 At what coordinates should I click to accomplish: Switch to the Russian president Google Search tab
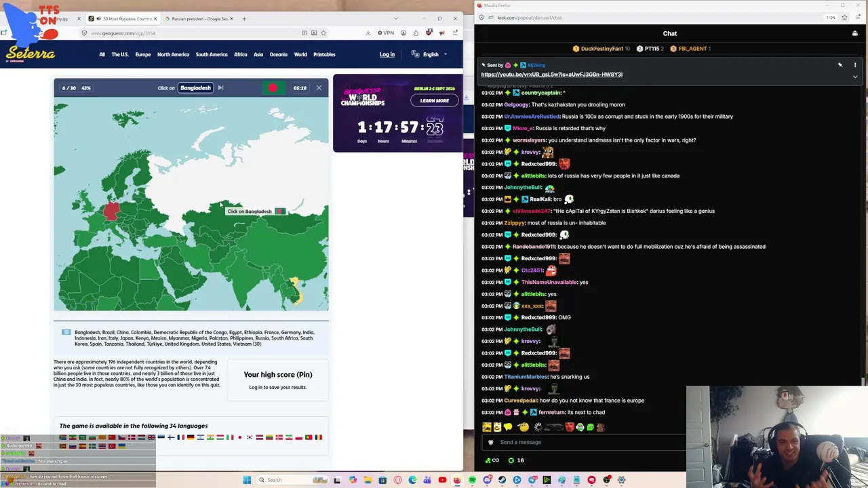point(200,18)
